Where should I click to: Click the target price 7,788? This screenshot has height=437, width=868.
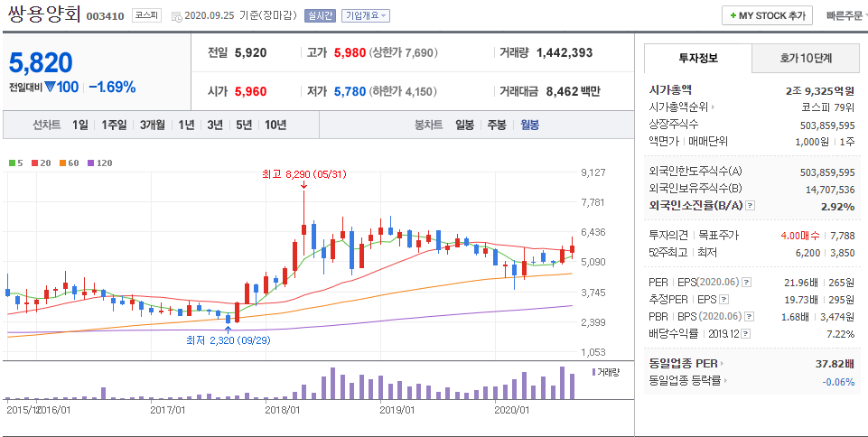[x=842, y=236]
